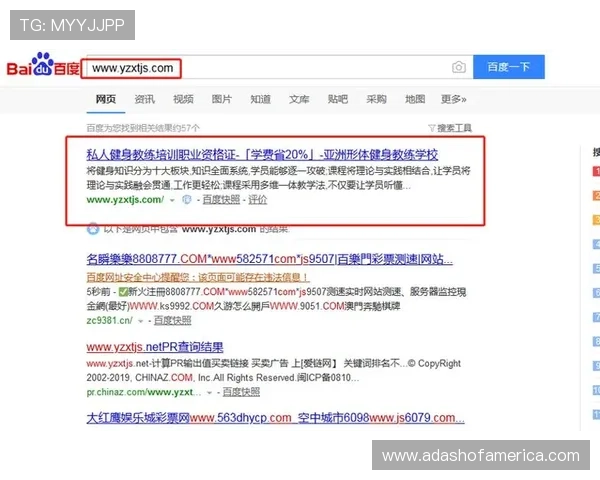
Task: Open camera image search icon
Action: 459,67
